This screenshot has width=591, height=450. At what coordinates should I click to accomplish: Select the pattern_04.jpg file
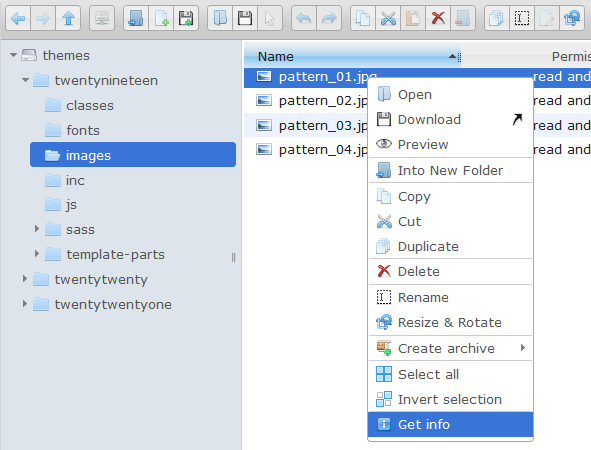tap(323, 150)
